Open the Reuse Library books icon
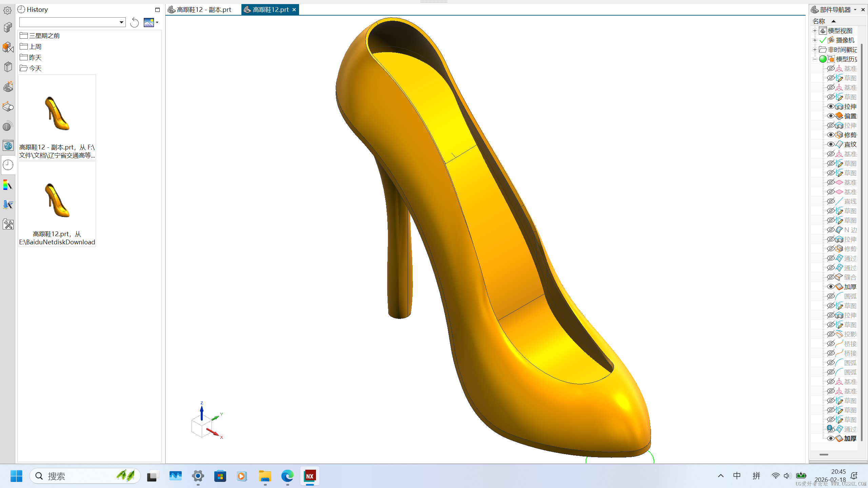The image size is (868, 488). (x=8, y=67)
